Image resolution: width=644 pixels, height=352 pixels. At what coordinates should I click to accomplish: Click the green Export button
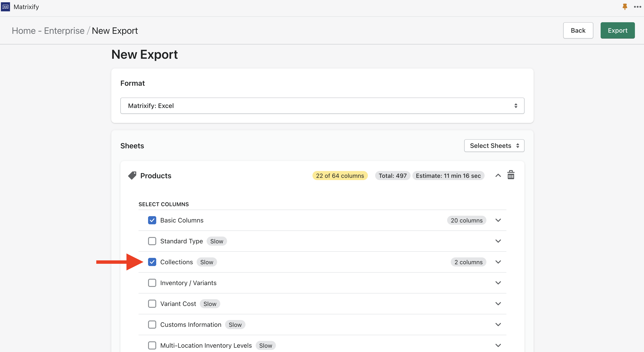(x=617, y=30)
